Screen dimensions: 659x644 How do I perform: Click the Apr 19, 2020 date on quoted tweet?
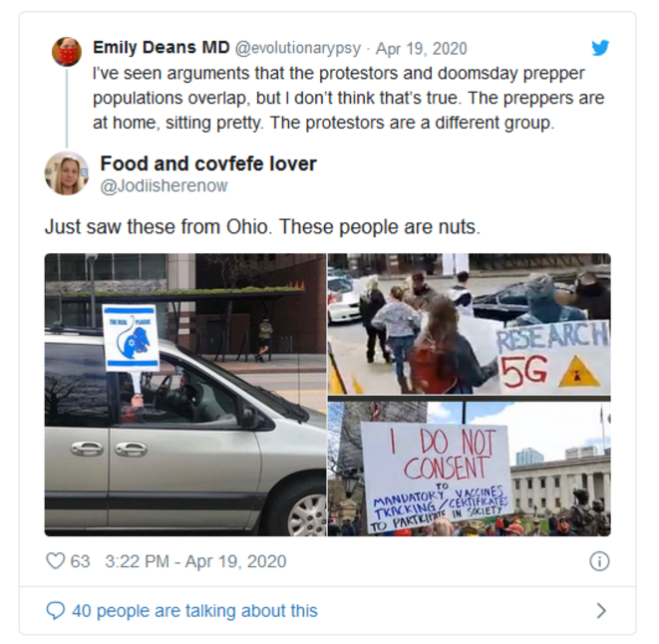point(421,49)
